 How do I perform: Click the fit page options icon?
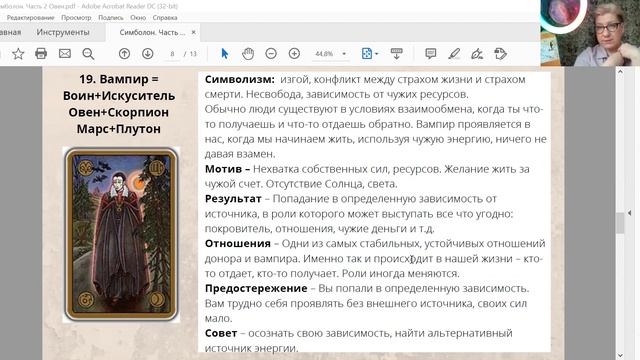(367, 53)
